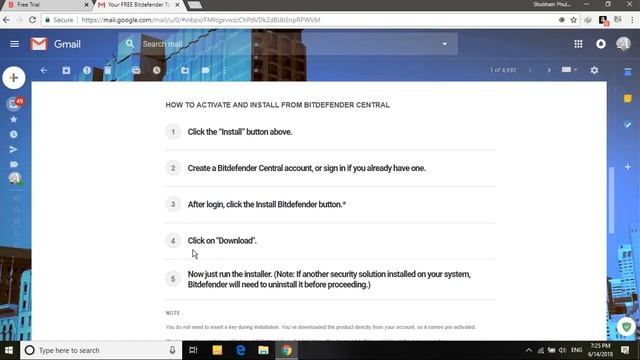Click 'Type here to search' box
Image resolution: width=640 pixels, height=360 pixels.
pyautogui.click(x=101, y=350)
